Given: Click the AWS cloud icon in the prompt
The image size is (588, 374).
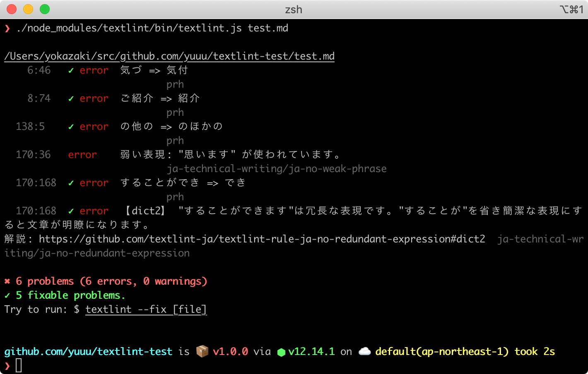Looking at the screenshot, I should [x=364, y=351].
